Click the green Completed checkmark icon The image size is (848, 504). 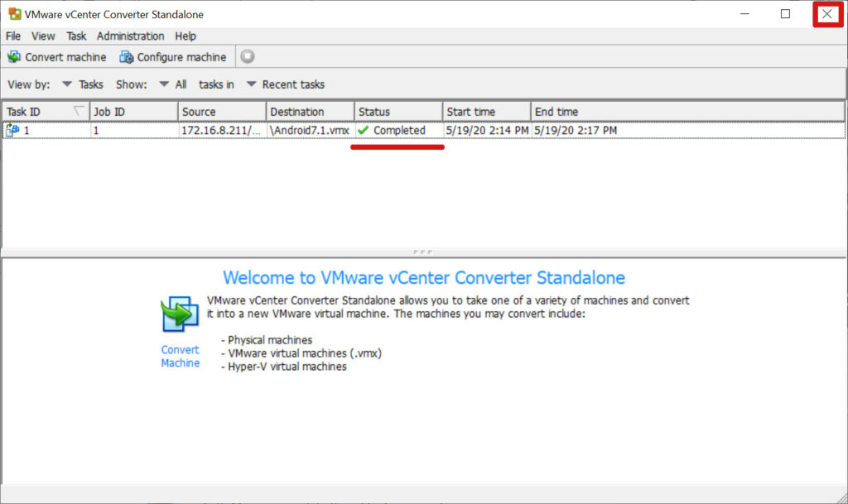(x=363, y=130)
